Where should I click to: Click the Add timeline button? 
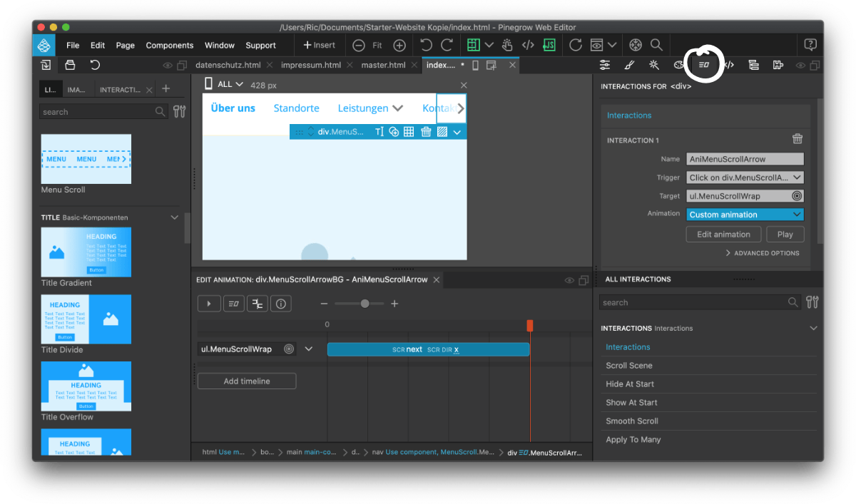(x=247, y=381)
